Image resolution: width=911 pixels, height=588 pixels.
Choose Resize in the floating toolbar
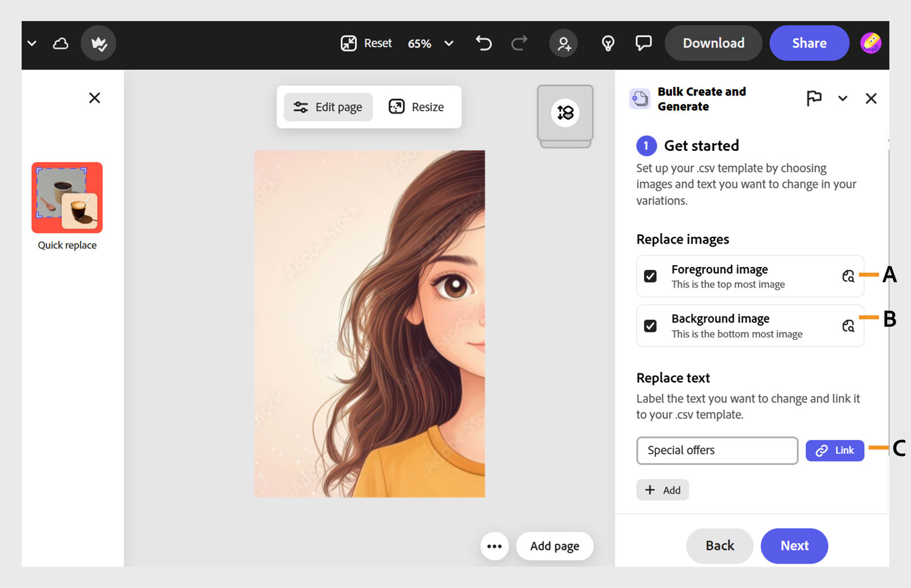point(416,107)
